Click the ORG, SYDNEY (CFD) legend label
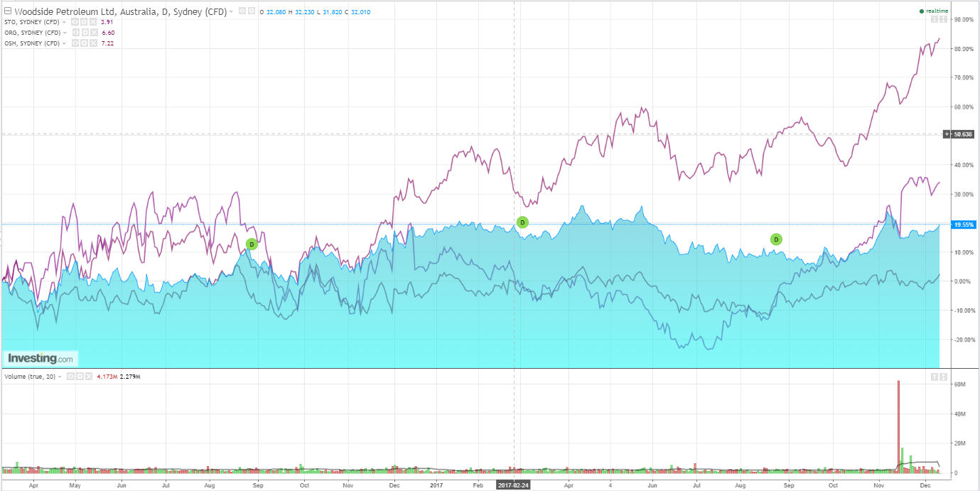The height and width of the screenshot is (491, 980). tap(32, 33)
